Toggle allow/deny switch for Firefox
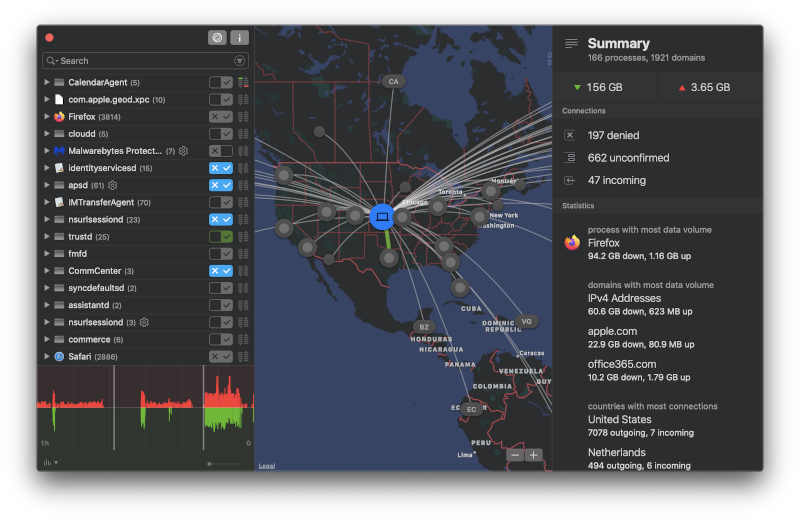Screen dimensions: 800x520 pyautogui.click(x=221, y=116)
